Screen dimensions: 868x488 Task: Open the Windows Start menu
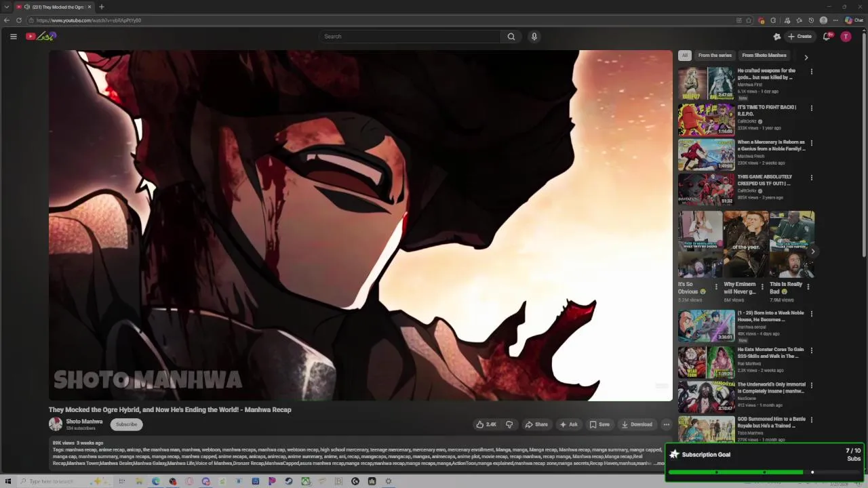[8, 481]
